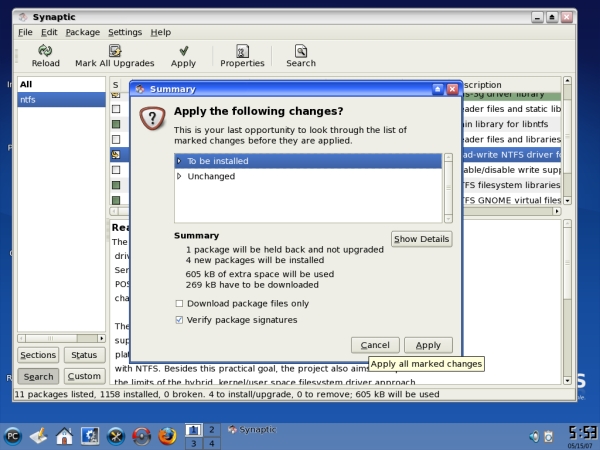Image resolution: width=600 pixels, height=450 pixels.
Task: Toggle status box of enable/disable write support row
Action: tap(116, 170)
